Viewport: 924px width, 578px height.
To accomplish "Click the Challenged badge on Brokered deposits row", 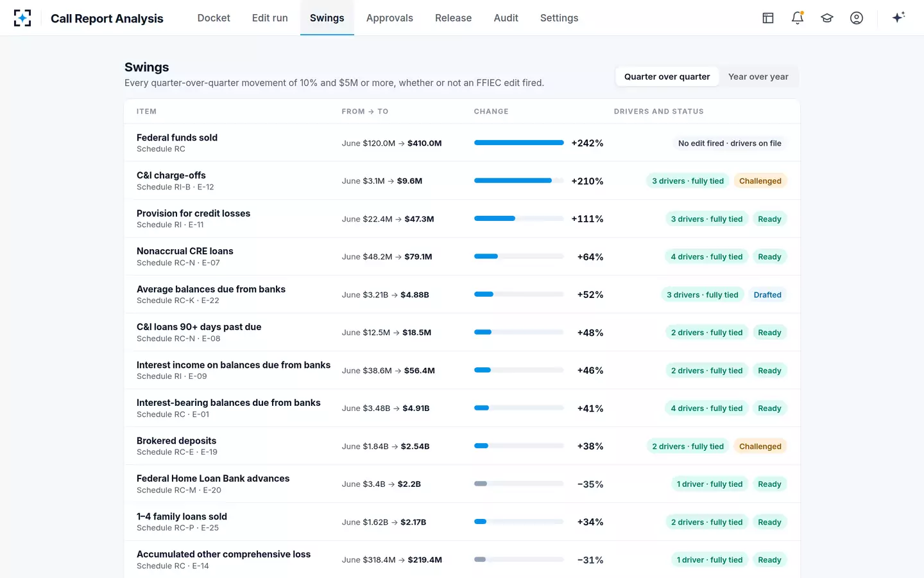I will [x=760, y=446].
